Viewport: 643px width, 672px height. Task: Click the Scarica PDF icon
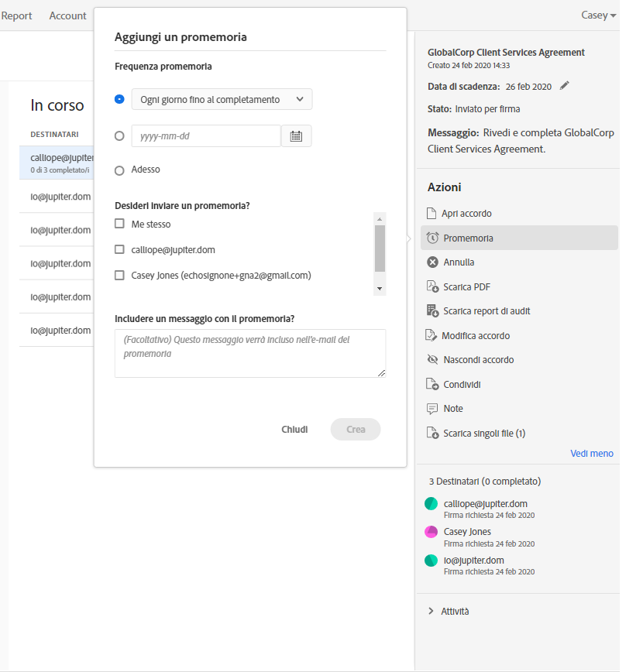pyautogui.click(x=432, y=286)
